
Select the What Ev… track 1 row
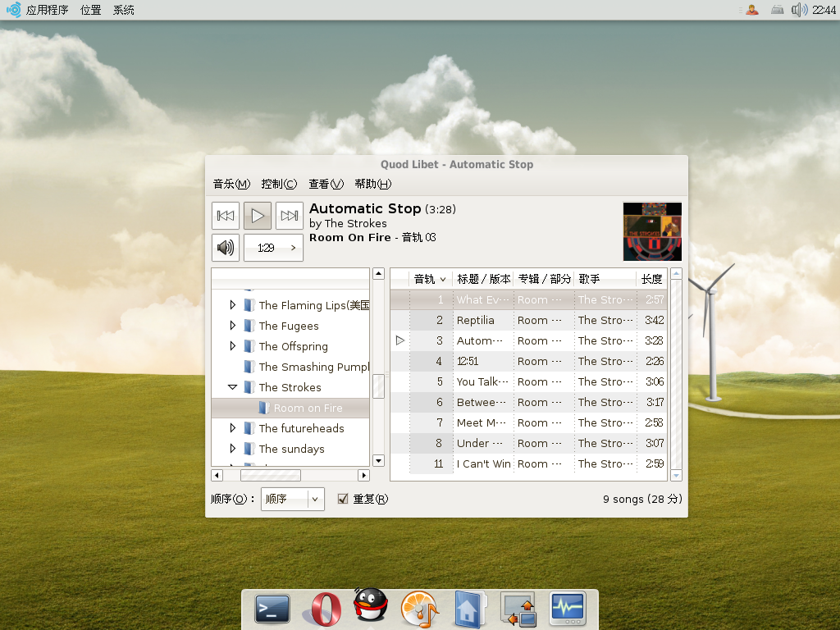(x=528, y=300)
